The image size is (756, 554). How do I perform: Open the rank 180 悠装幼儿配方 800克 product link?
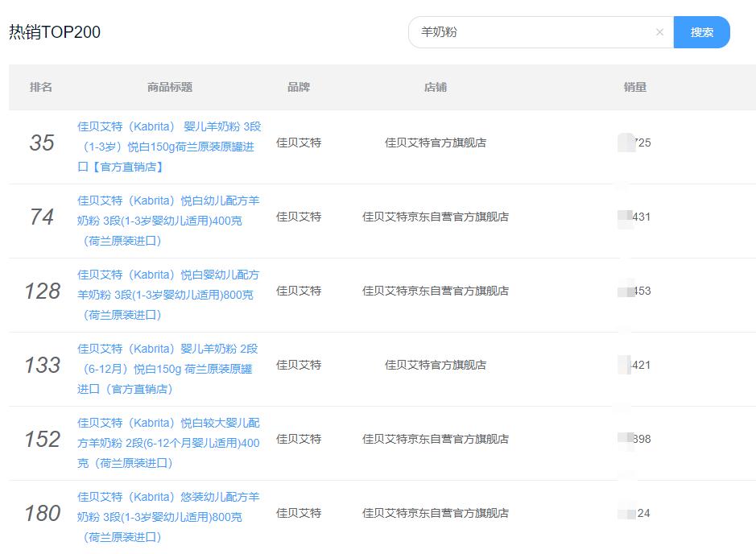pos(168,517)
